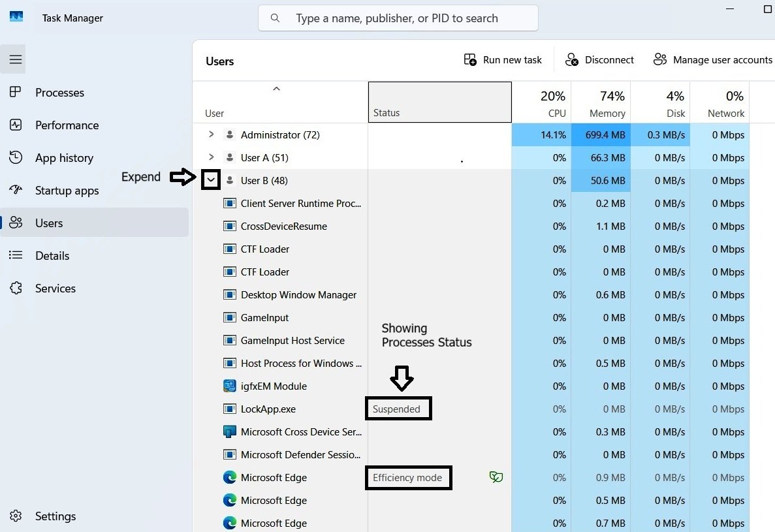The image size is (775, 532).
Task: Sort by Disk column header
Action: [660, 102]
